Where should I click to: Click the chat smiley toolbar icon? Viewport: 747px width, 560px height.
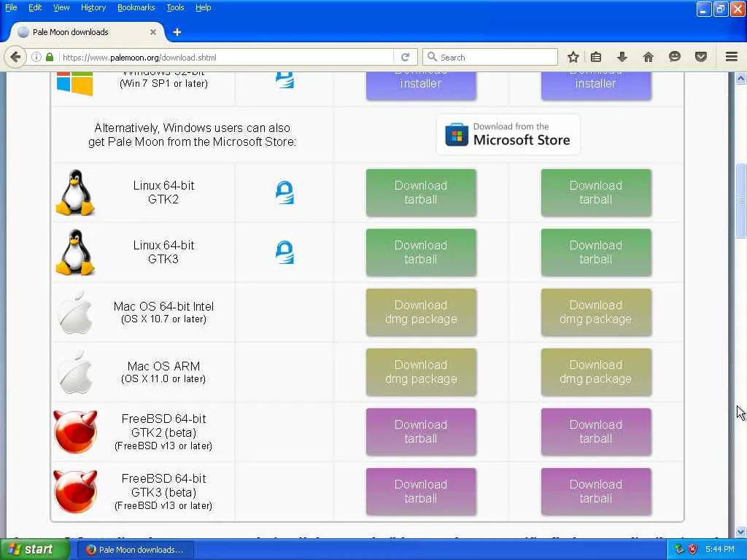click(675, 57)
